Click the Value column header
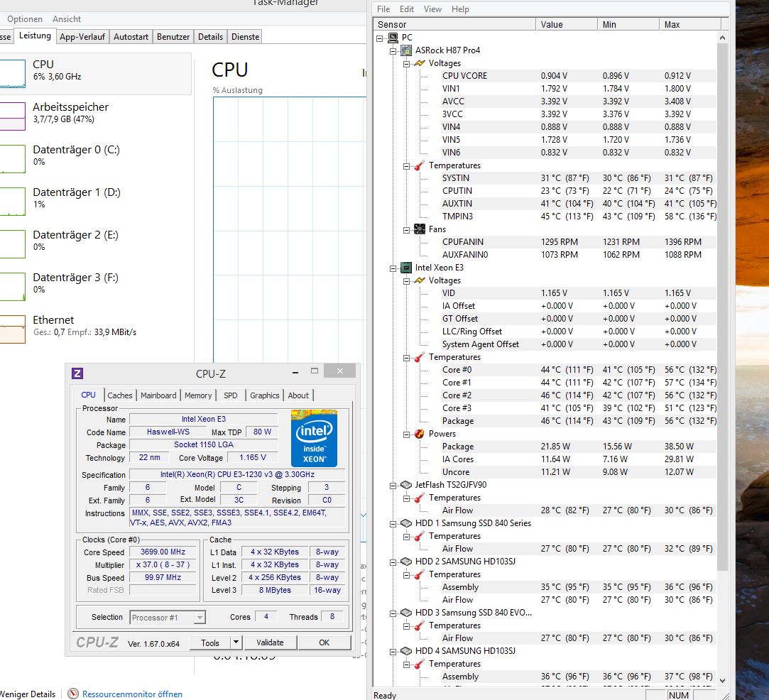The height and width of the screenshot is (700, 769). pos(567,25)
